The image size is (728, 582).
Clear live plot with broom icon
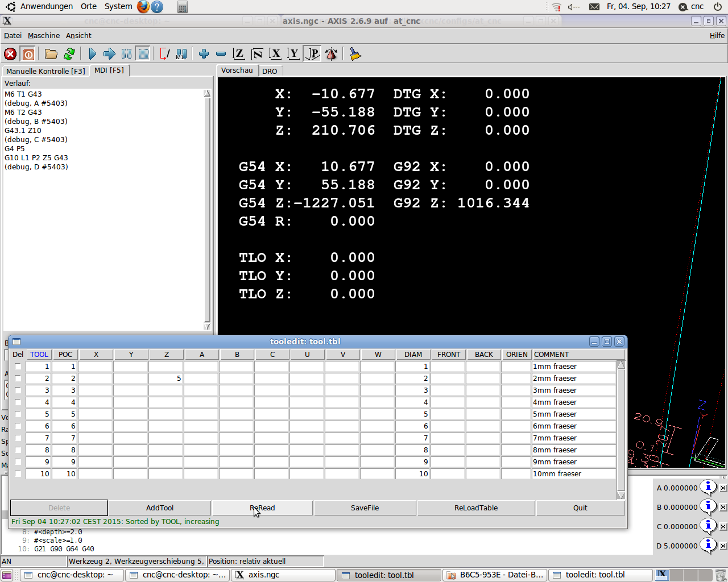tap(355, 54)
